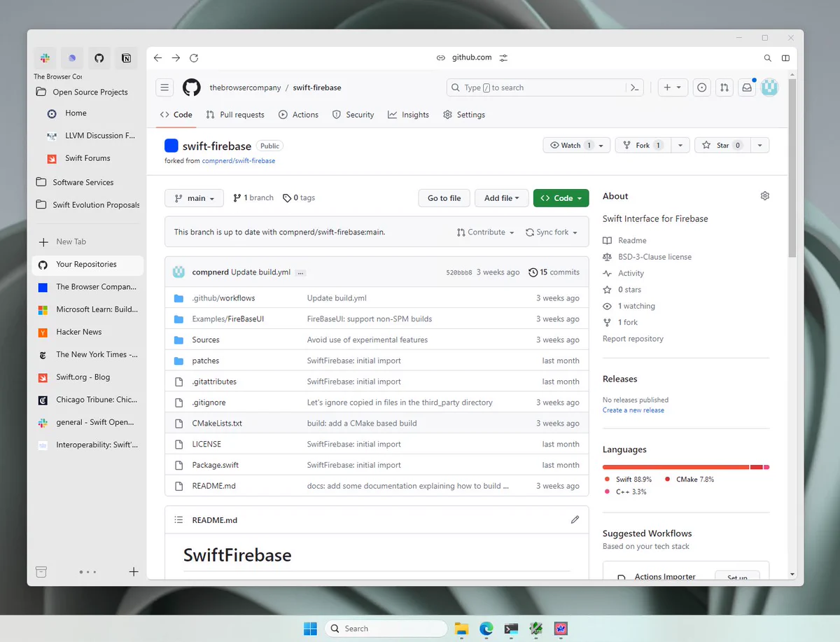
Task: Expand the Add file dropdown
Action: coord(501,198)
